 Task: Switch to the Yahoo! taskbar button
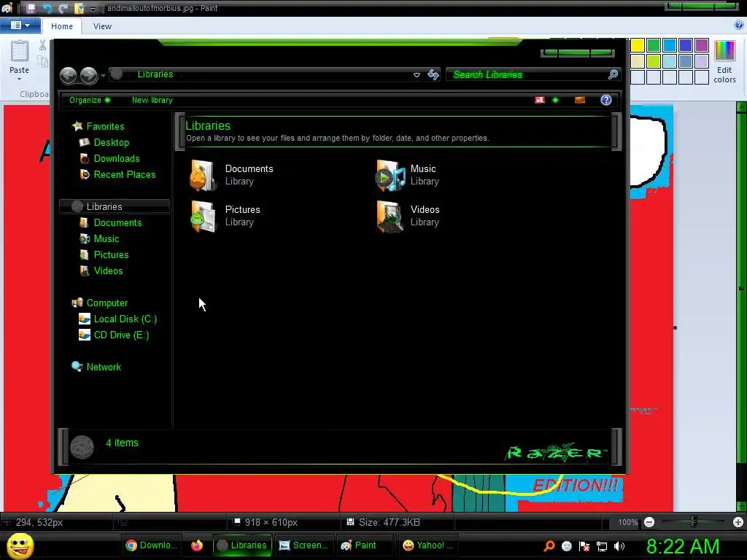click(x=427, y=545)
